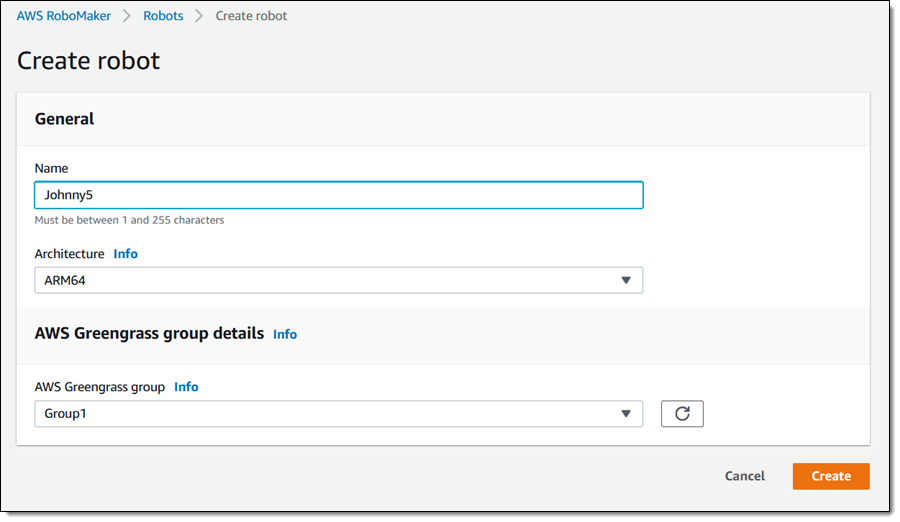900x522 pixels.
Task: Click the chevron after AWS RoboMaker breadcrumb
Action: [127, 17]
